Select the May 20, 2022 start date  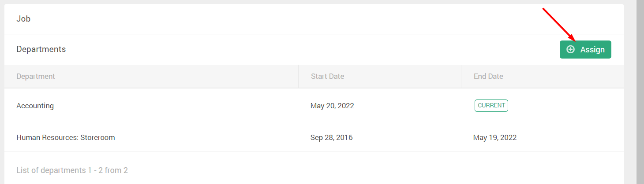pyautogui.click(x=332, y=106)
